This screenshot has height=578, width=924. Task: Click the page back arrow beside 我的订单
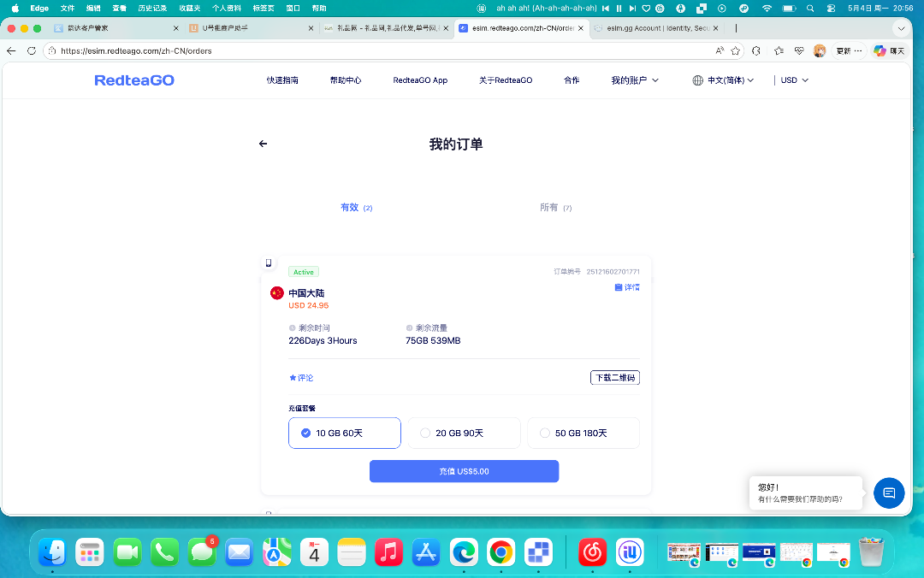click(263, 144)
